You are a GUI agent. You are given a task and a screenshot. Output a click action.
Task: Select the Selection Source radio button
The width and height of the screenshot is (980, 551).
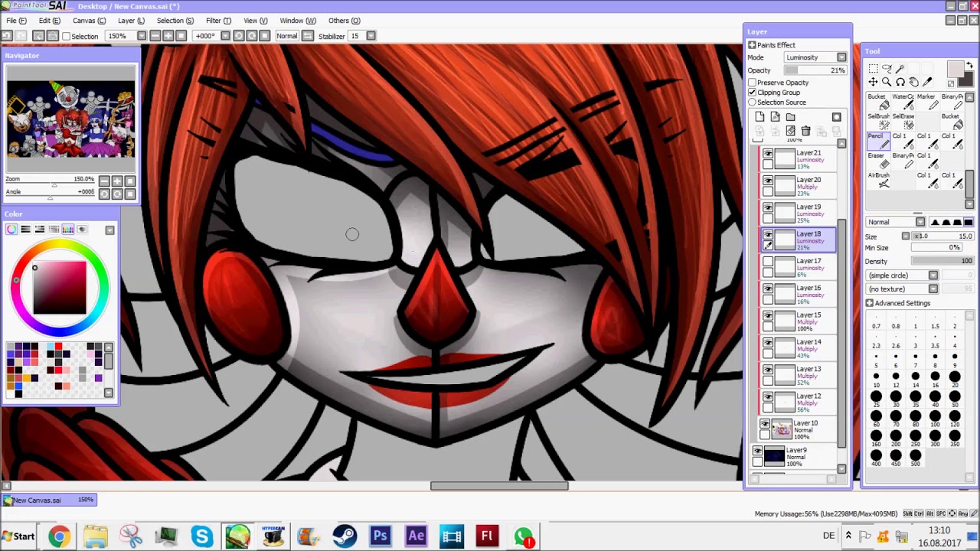[x=752, y=103]
